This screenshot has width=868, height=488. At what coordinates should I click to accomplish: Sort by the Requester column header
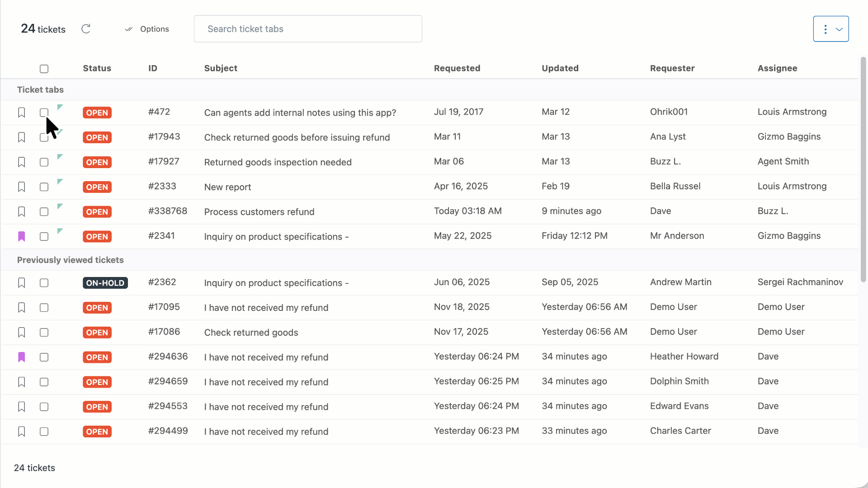tap(672, 68)
